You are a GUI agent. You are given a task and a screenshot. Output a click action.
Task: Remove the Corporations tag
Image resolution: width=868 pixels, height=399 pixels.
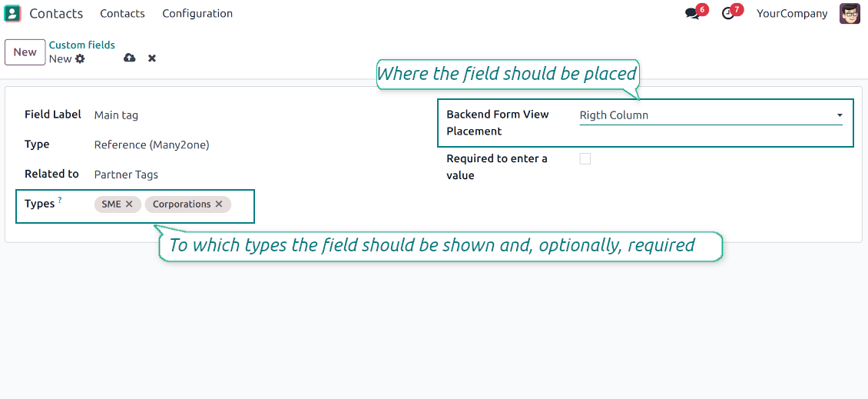click(x=219, y=204)
